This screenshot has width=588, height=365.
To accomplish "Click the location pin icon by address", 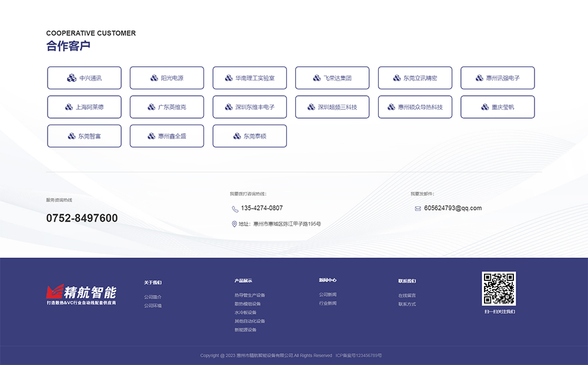I will (x=235, y=224).
